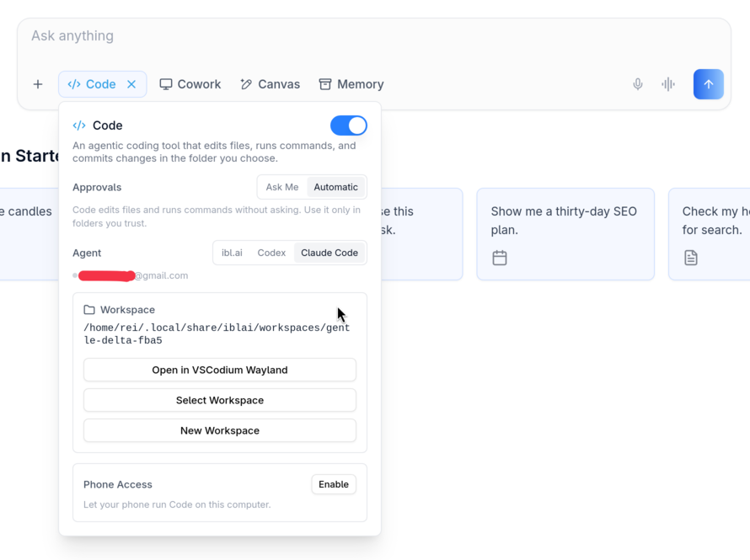Viewport: 750px width, 560px height.
Task: Enable Phone Access
Action: coord(334,484)
